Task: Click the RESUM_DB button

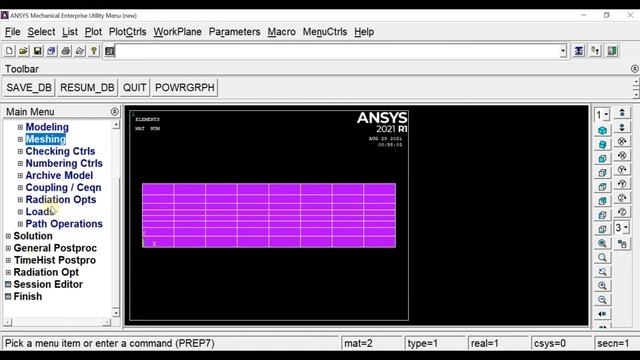Action: (87, 88)
